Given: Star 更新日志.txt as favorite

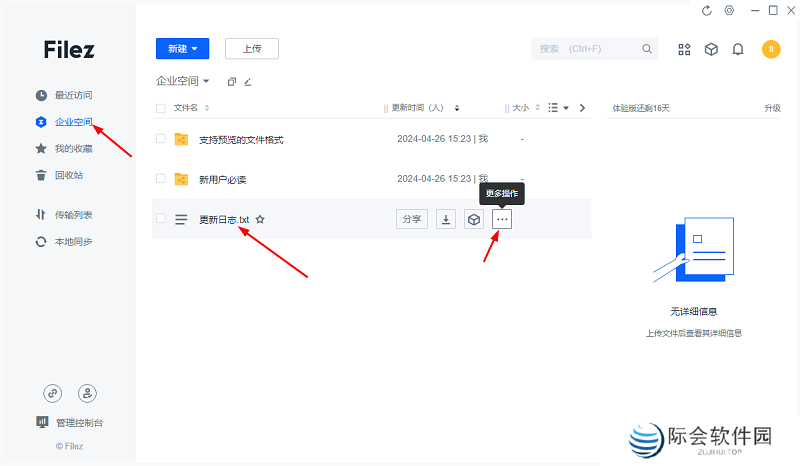Looking at the screenshot, I should click(260, 219).
